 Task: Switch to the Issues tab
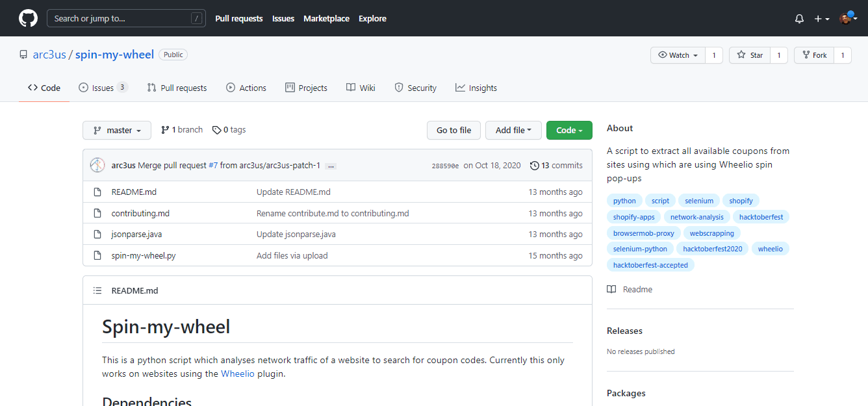click(103, 88)
